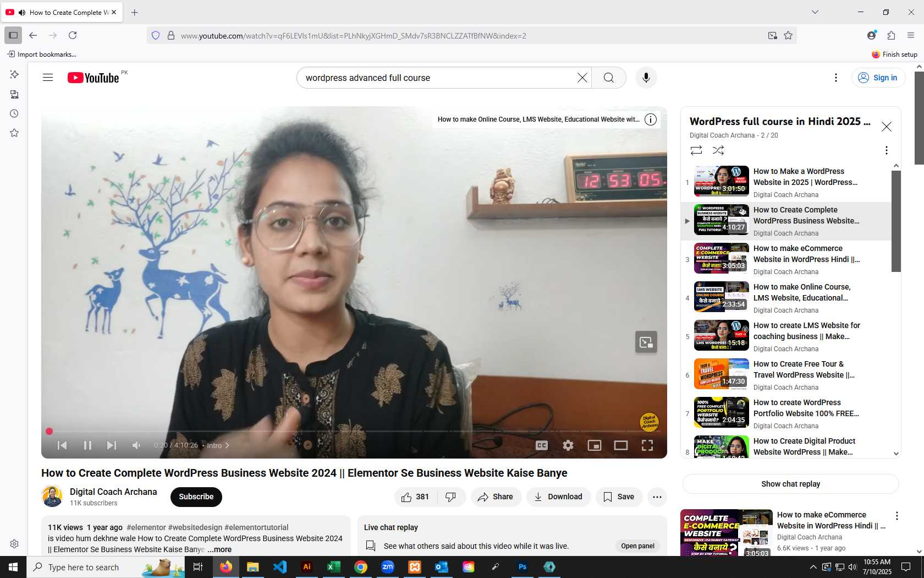Play 'How to Create Free Tour & Travel' item
The height and width of the screenshot is (578, 924).
(x=787, y=375)
